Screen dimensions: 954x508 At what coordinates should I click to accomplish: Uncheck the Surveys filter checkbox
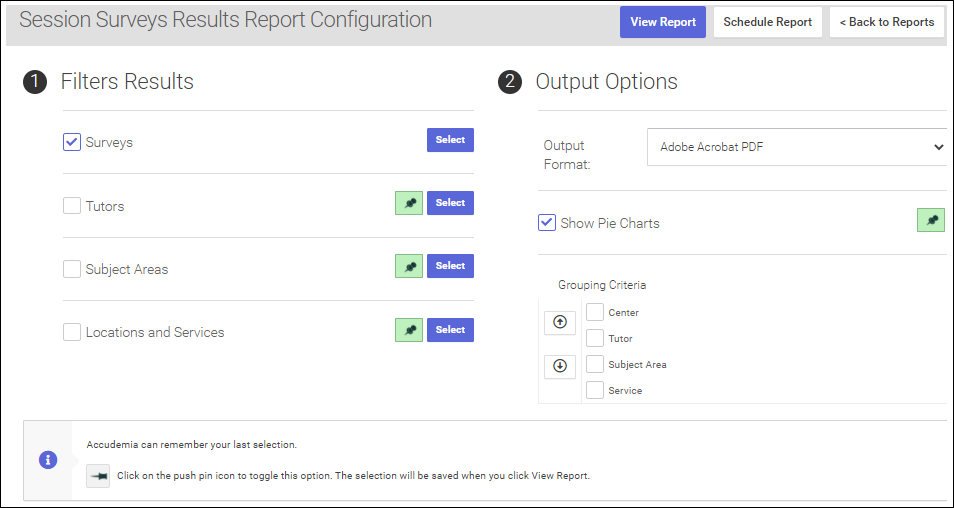tap(72, 142)
